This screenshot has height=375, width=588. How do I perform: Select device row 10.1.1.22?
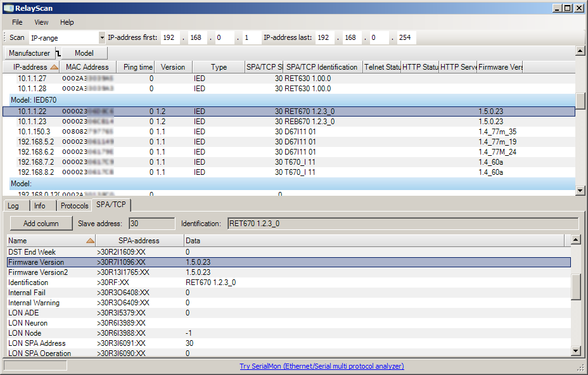coord(289,111)
